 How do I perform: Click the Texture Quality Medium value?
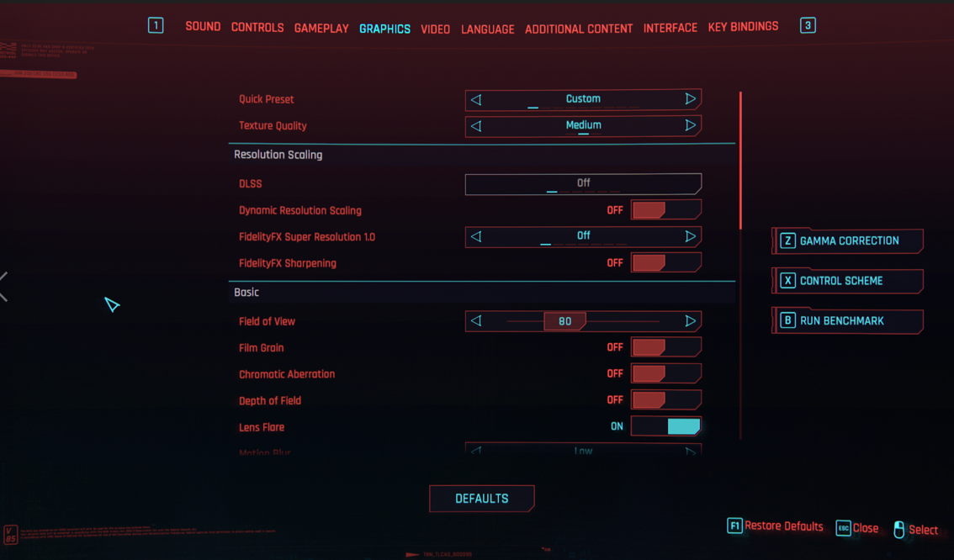(583, 125)
